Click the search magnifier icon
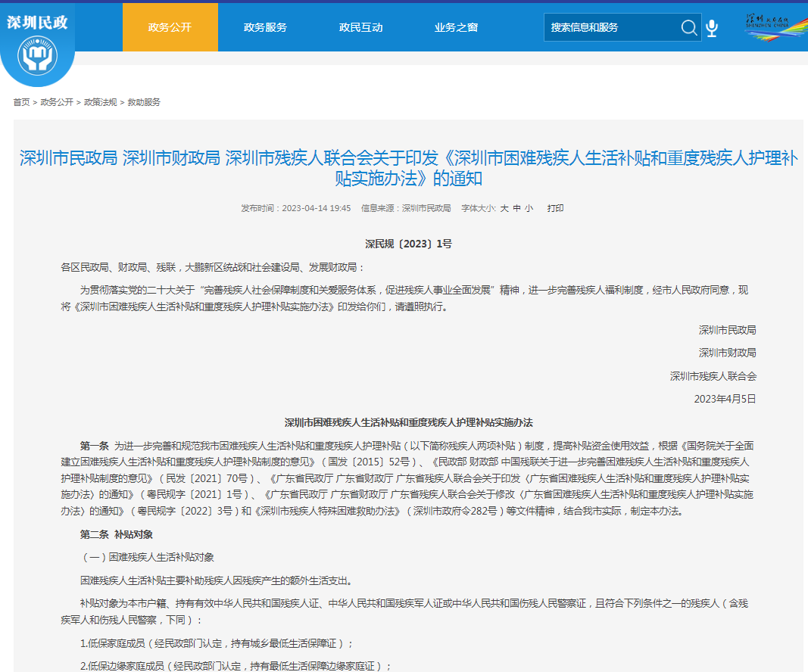Image resolution: width=808 pixels, height=672 pixels. (x=688, y=28)
